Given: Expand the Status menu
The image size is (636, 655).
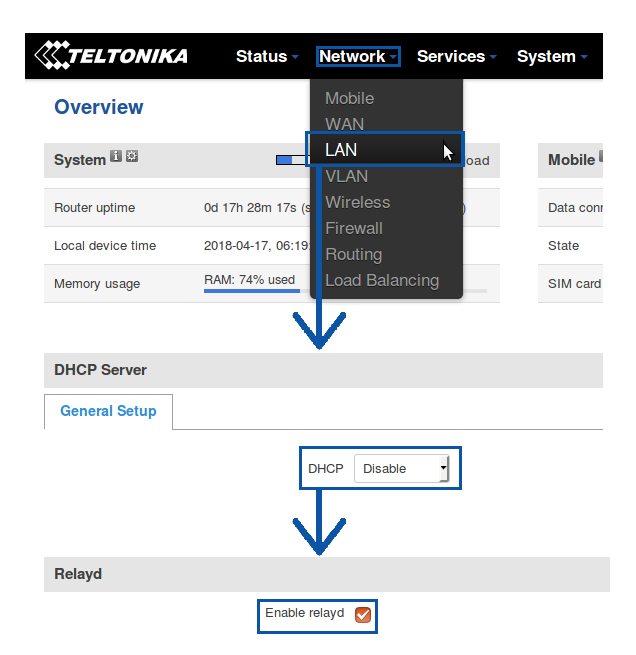Looking at the screenshot, I should pyautogui.click(x=267, y=57).
